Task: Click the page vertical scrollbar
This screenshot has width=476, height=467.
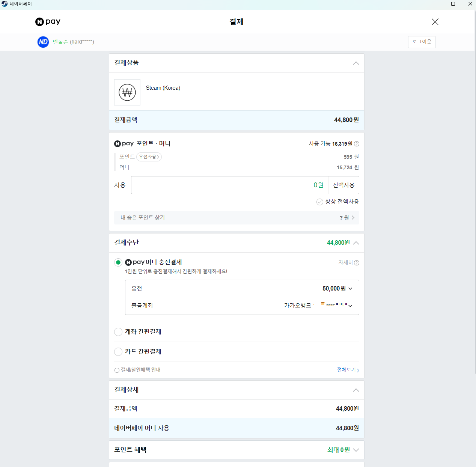Action: coord(475,191)
